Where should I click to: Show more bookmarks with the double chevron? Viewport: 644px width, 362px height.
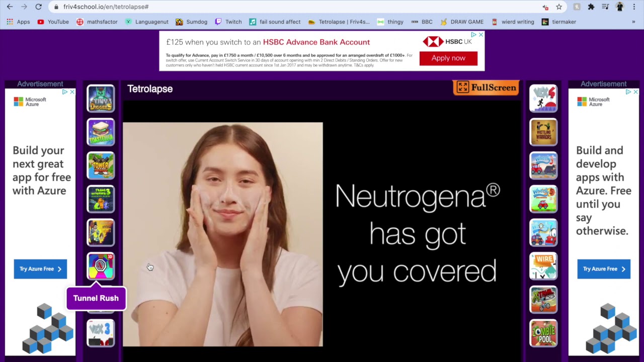[x=633, y=22]
